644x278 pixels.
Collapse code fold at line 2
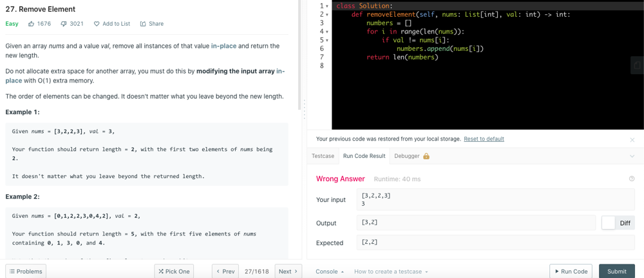(327, 14)
